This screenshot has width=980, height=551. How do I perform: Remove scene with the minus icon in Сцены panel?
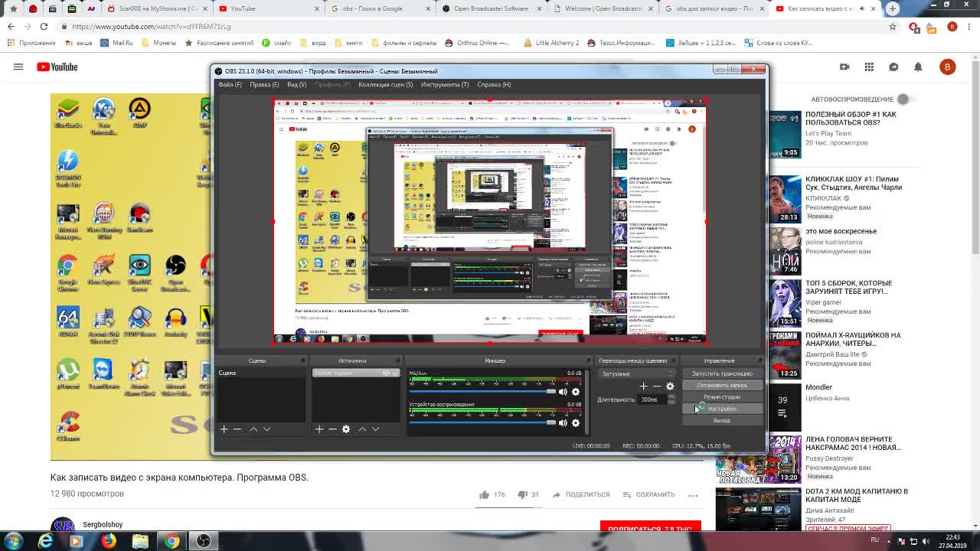(x=237, y=429)
